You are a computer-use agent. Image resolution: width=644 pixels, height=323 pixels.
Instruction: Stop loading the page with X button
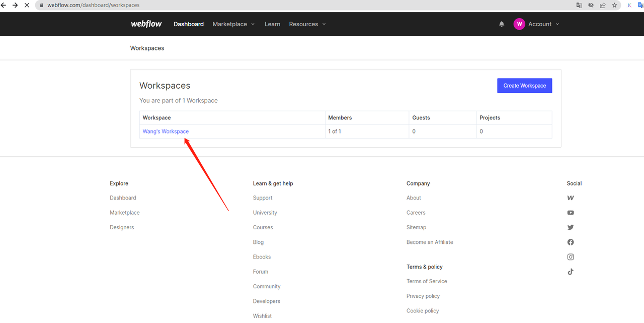[x=27, y=5]
